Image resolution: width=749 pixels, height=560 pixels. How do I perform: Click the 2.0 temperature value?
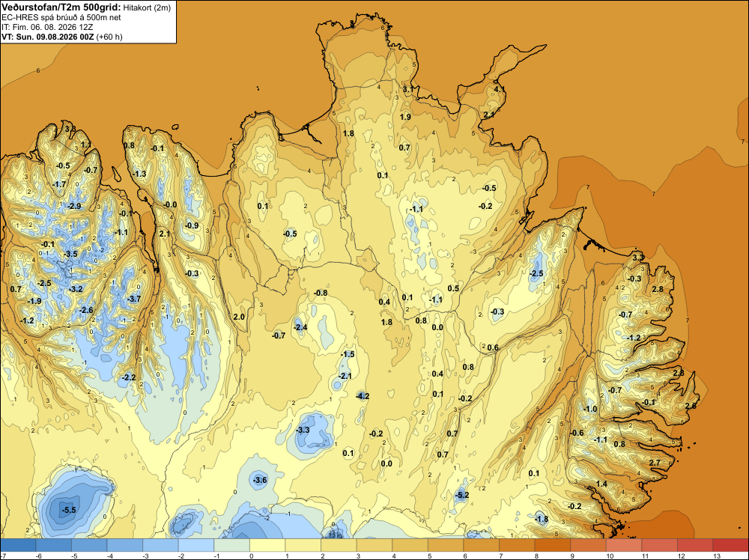click(x=239, y=317)
